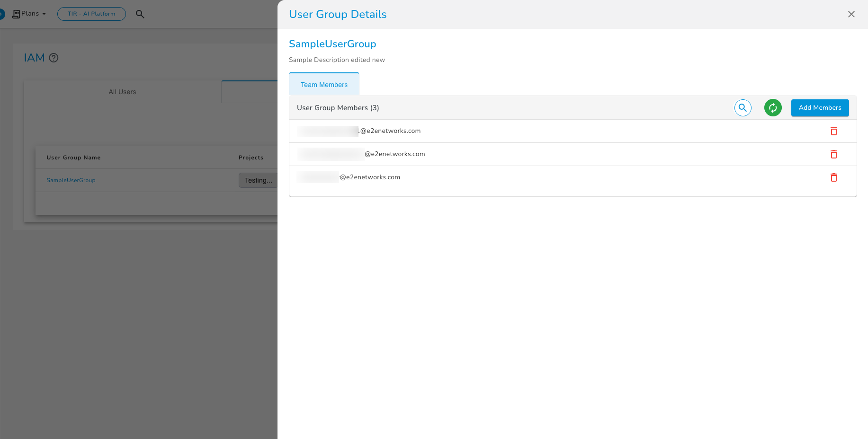Select the All Users tab
Image resolution: width=868 pixels, height=439 pixels.
(122, 92)
